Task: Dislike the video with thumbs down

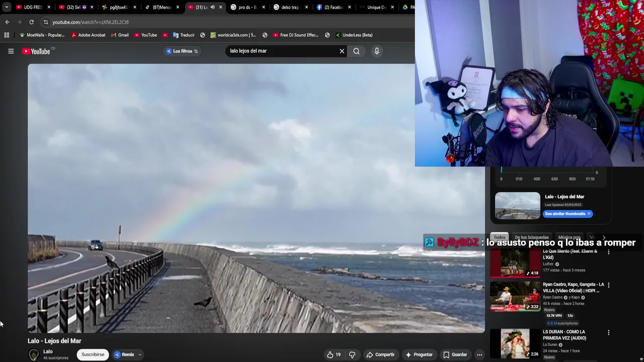Action: [352, 354]
